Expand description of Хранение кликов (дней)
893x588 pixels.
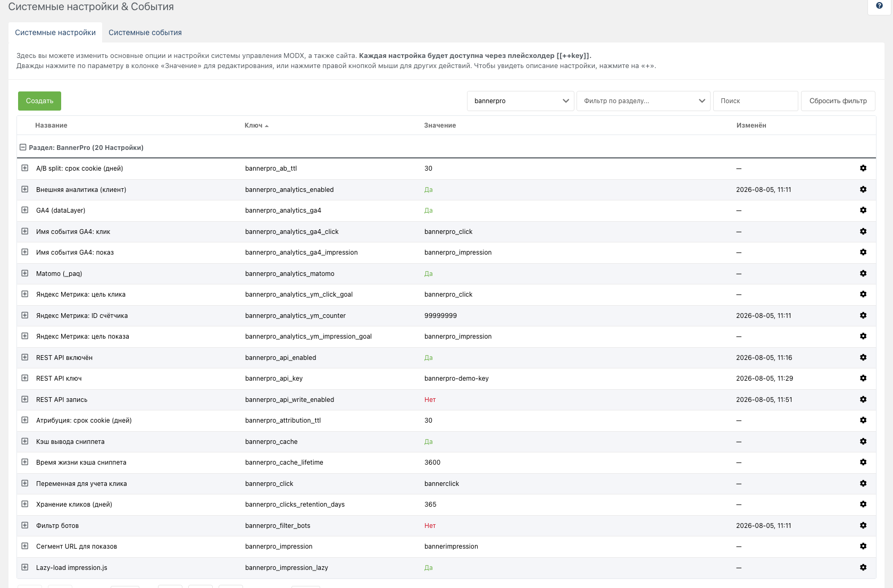[24, 504]
